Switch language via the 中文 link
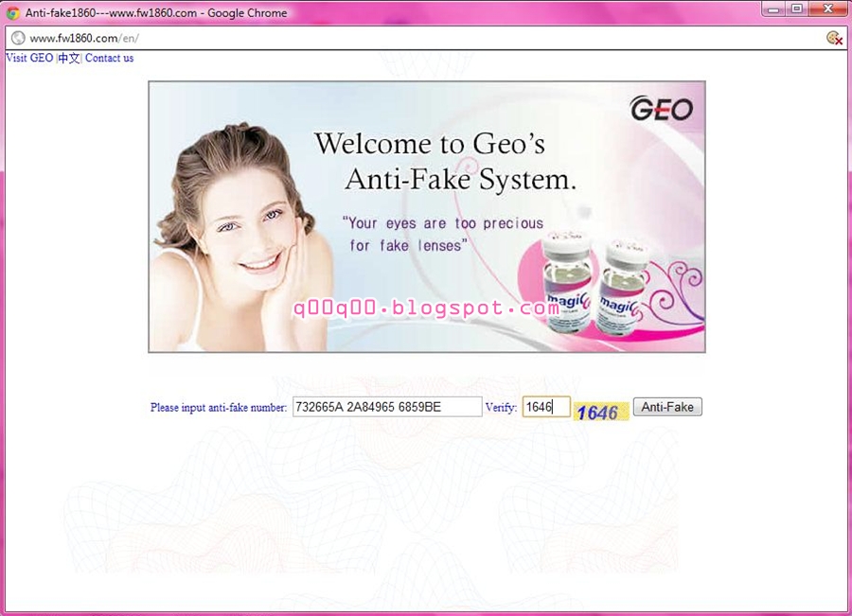This screenshot has width=852, height=616. click(70, 58)
